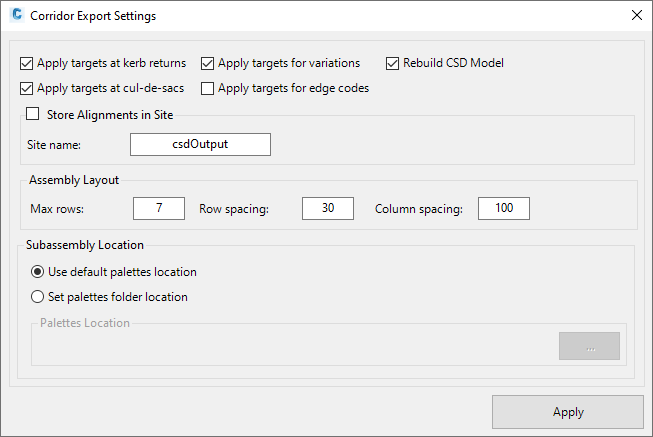653x437 pixels.
Task: Tick Store Alignments in Site checkbox
Action: point(32,114)
